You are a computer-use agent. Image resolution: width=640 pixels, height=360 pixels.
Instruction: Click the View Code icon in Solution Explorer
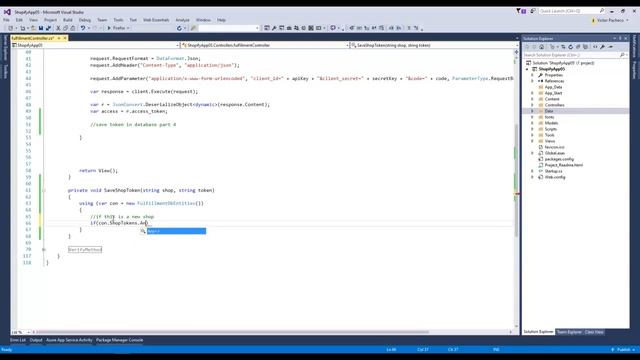pyautogui.click(x=595, y=47)
